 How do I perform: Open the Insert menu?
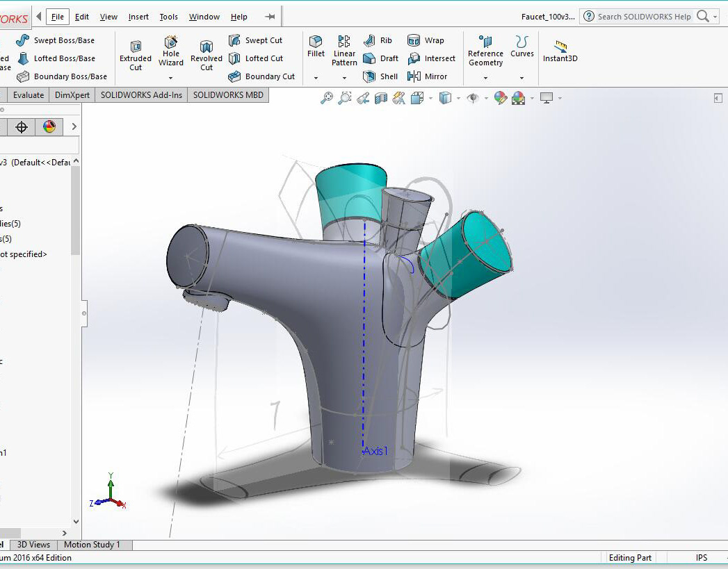point(138,17)
